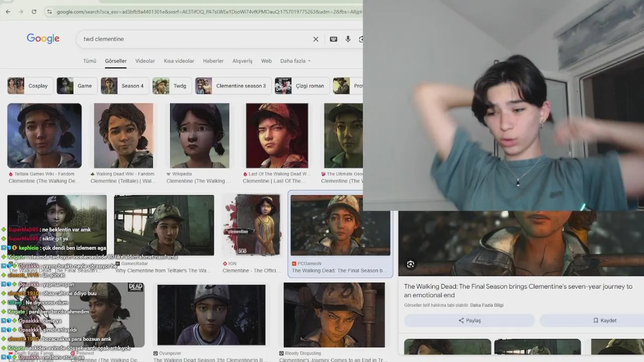Select the Clementine season 3 chip

(233, 86)
